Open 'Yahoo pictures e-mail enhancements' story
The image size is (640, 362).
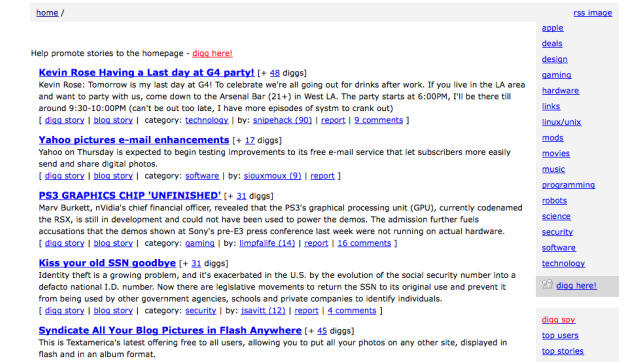(134, 140)
